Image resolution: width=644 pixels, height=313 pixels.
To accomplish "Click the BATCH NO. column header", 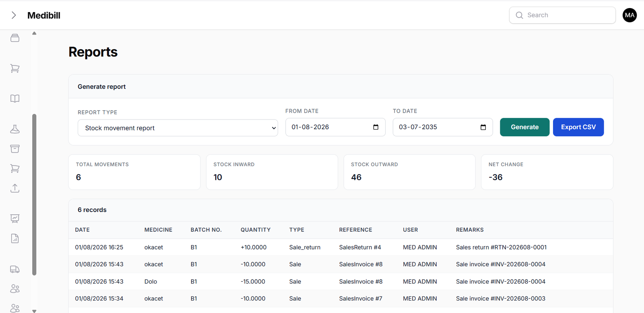I will [206, 230].
